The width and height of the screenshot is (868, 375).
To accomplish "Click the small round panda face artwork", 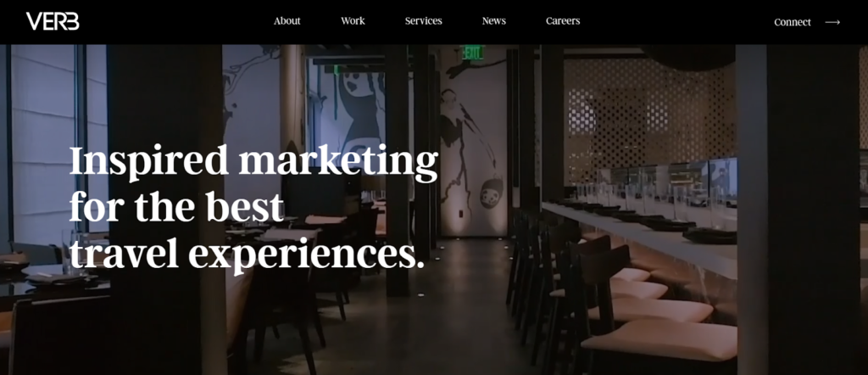I will (492, 194).
